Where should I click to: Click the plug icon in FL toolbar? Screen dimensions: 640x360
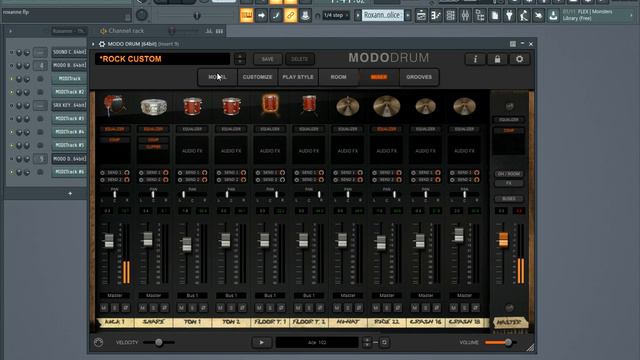(509, 16)
